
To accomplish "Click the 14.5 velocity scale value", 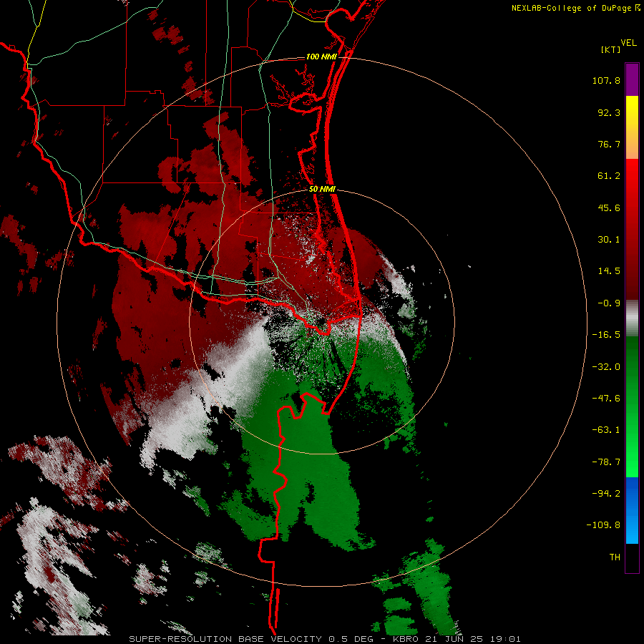I will [609, 271].
